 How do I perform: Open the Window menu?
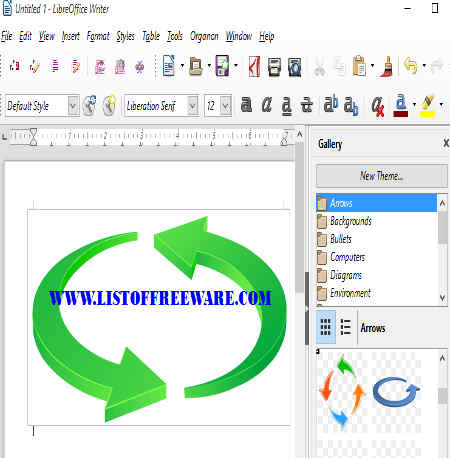[x=239, y=36]
